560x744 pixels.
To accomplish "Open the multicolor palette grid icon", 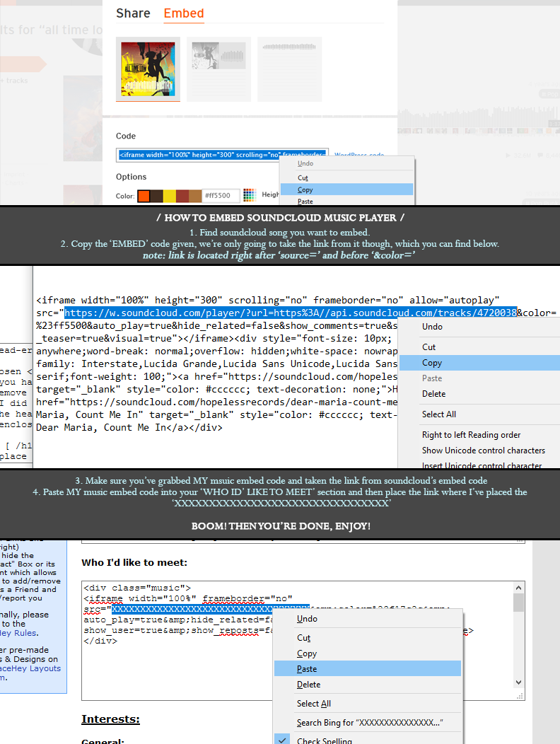I will click(x=250, y=195).
